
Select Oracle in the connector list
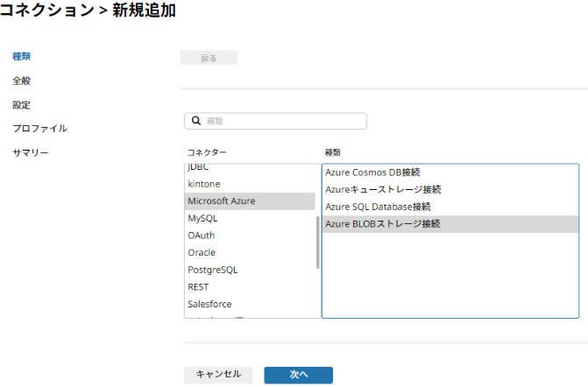point(250,252)
